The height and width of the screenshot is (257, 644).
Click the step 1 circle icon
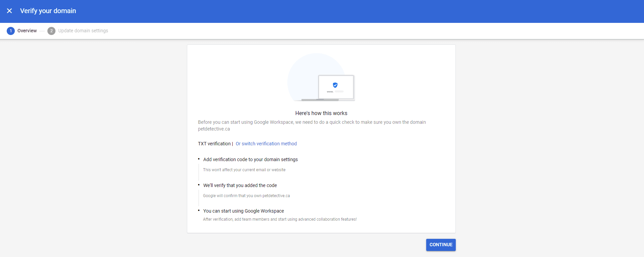(x=11, y=31)
